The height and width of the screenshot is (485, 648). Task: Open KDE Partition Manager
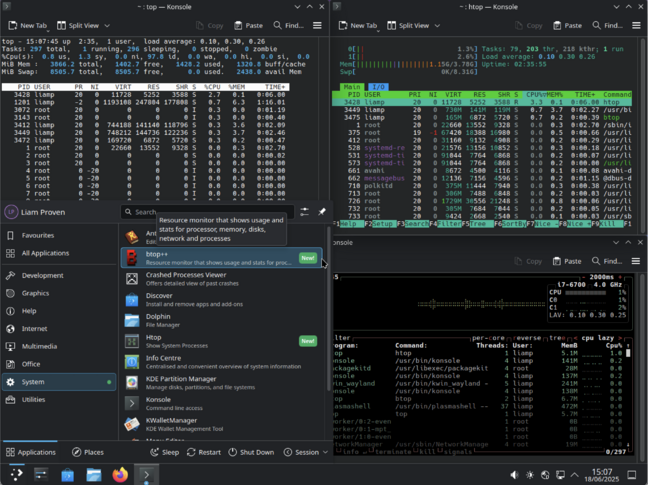tap(222, 383)
